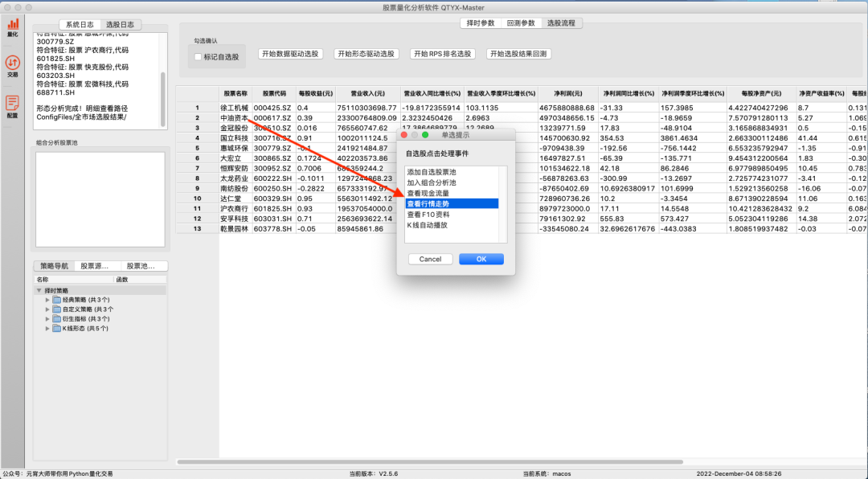The height and width of the screenshot is (479, 868).
Task: Click stock name 南纺股份
Action: 234,188
